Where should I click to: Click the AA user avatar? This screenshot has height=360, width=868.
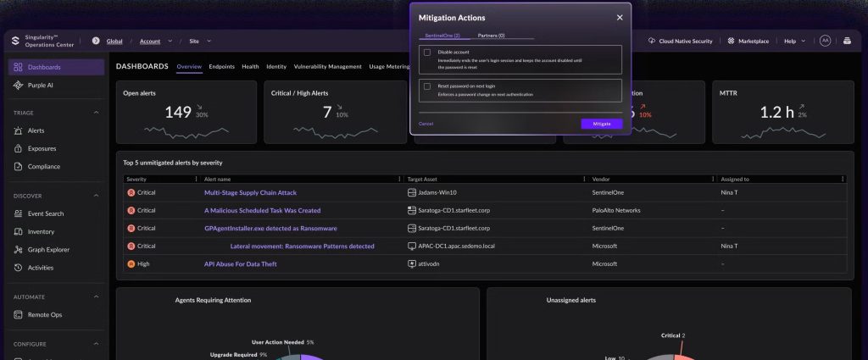(825, 41)
